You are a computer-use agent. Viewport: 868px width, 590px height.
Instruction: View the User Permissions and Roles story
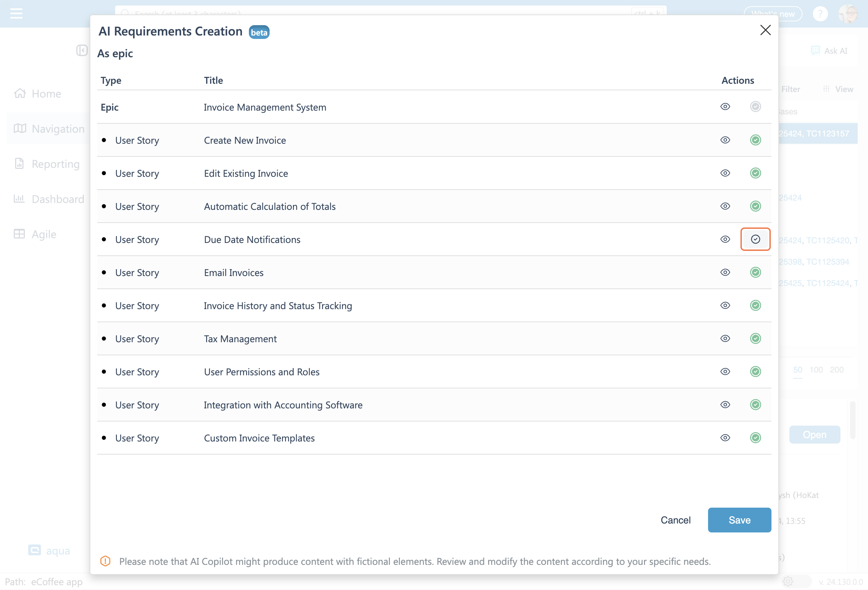(x=725, y=372)
